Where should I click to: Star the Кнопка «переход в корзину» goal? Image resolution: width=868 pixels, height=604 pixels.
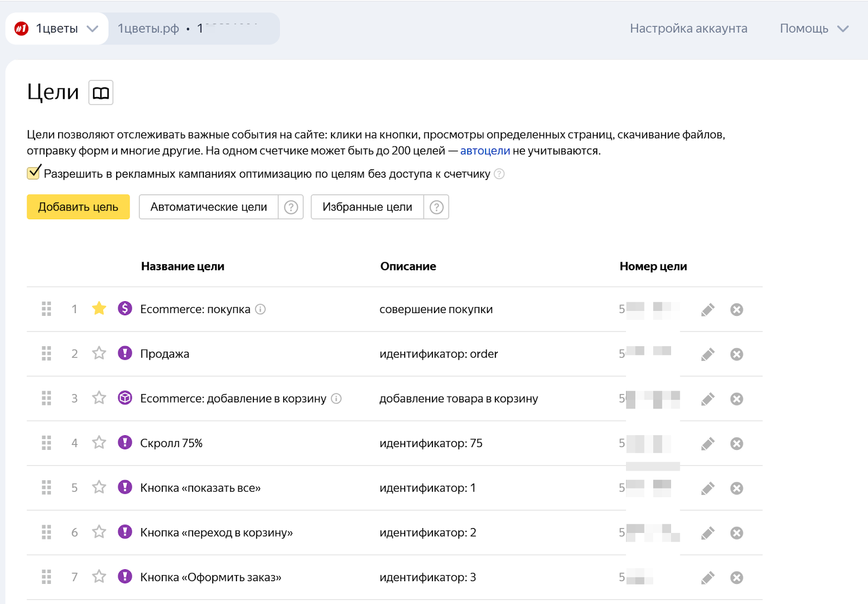(x=99, y=532)
